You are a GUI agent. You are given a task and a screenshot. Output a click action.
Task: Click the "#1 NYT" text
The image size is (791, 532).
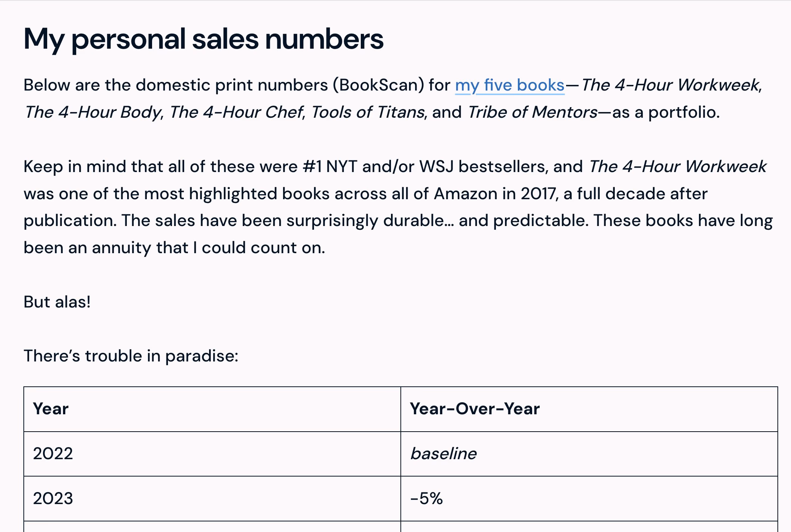click(x=330, y=166)
